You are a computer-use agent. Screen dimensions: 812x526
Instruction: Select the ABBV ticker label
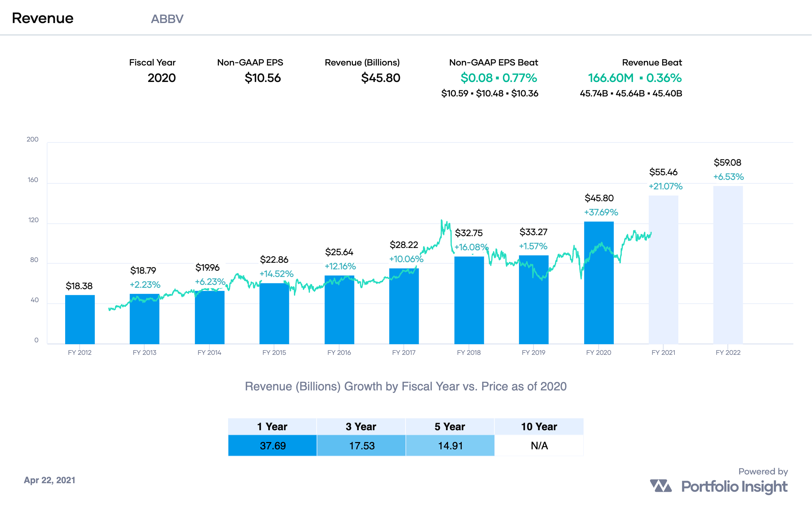167,19
